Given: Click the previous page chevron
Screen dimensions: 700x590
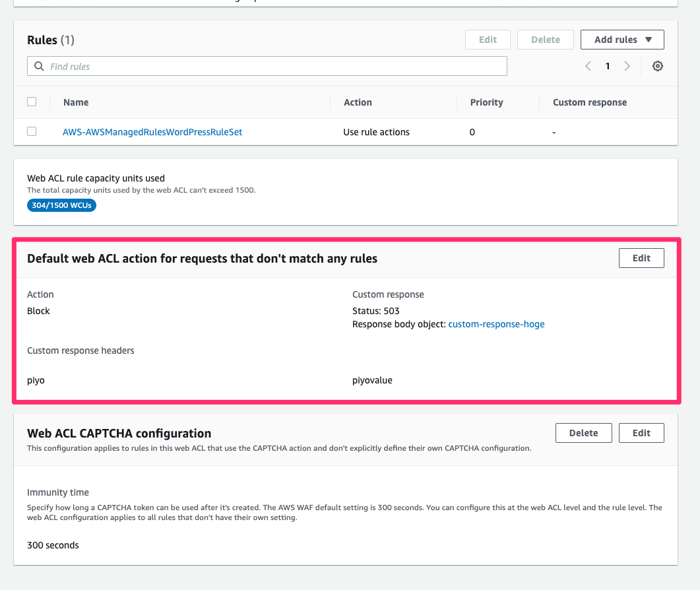Looking at the screenshot, I should pyautogui.click(x=588, y=66).
